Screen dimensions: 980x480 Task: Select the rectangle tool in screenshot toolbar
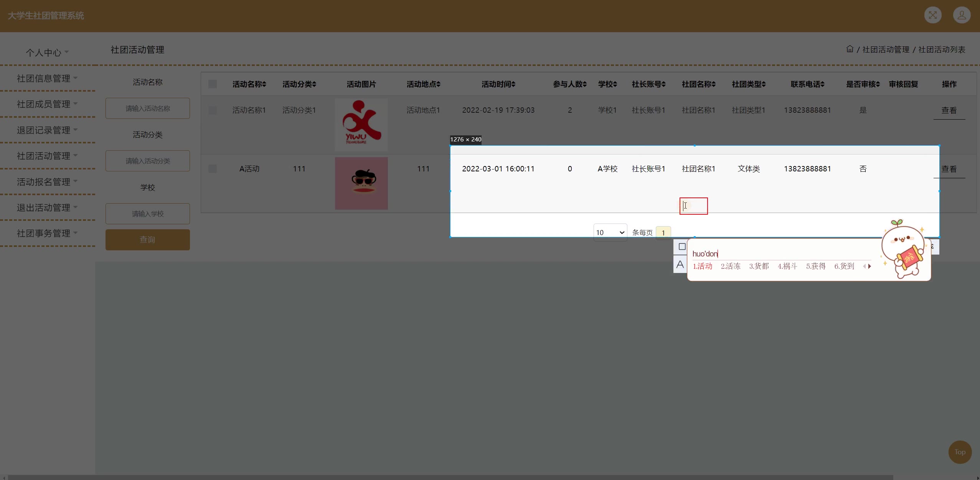[x=682, y=247]
